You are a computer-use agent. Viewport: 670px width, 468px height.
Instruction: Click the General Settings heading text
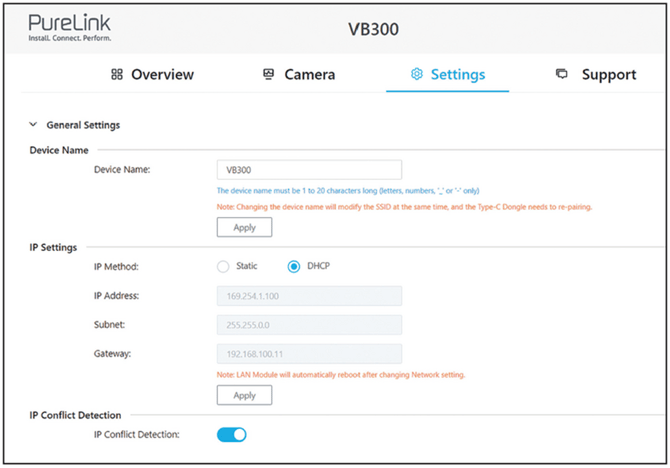click(83, 125)
